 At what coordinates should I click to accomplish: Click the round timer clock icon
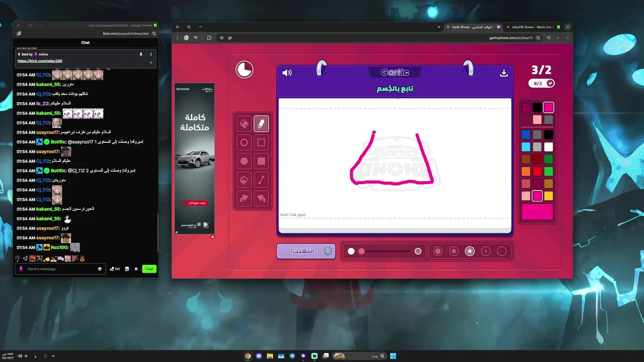[x=245, y=69]
